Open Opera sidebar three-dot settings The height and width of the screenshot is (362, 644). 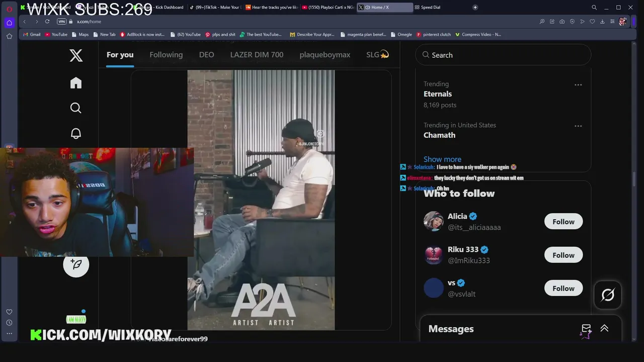(x=9, y=333)
